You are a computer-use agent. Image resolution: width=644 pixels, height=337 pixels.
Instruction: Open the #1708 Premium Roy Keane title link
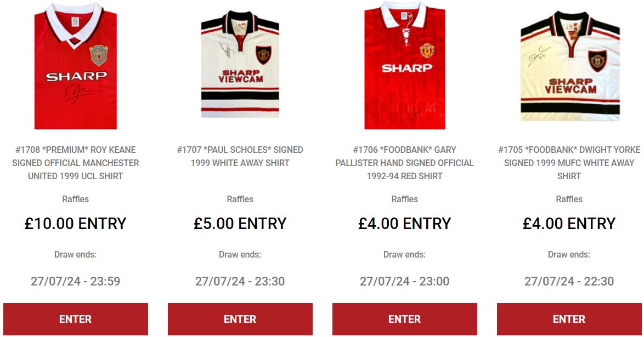[76, 163]
